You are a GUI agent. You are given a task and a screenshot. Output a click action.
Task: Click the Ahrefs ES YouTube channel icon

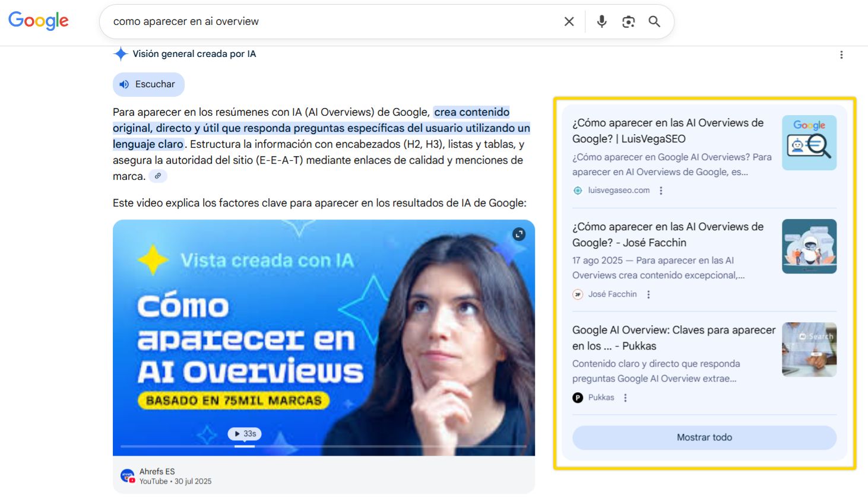point(126,475)
